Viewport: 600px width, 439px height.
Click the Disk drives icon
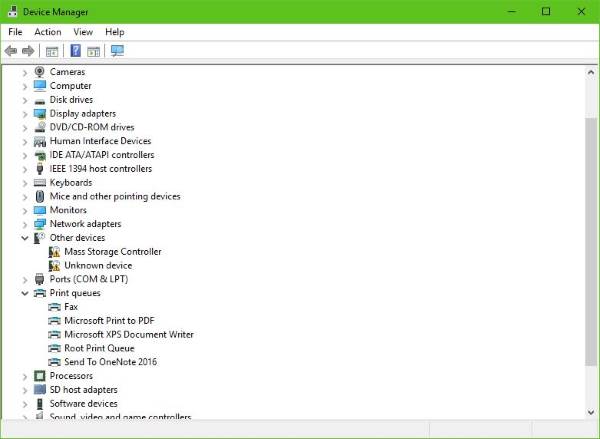pyautogui.click(x=39, y=101)
